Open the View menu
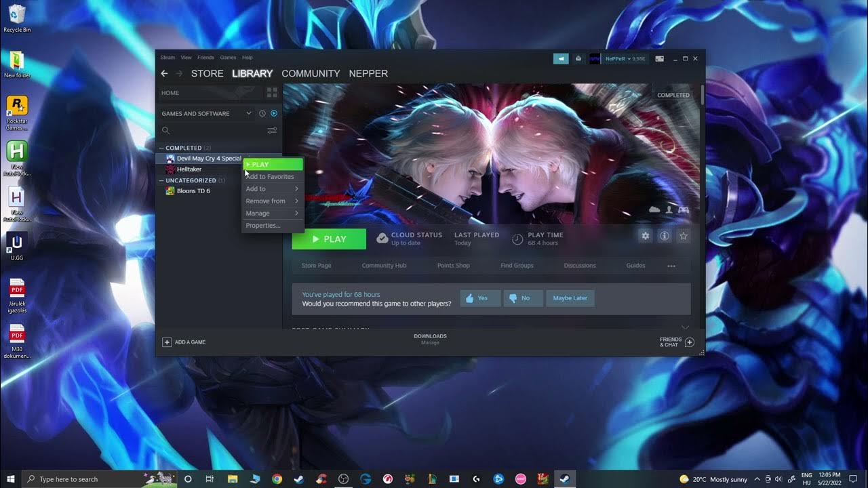The width and height of the screenshot is (868, 488). [x=186, y=58]
